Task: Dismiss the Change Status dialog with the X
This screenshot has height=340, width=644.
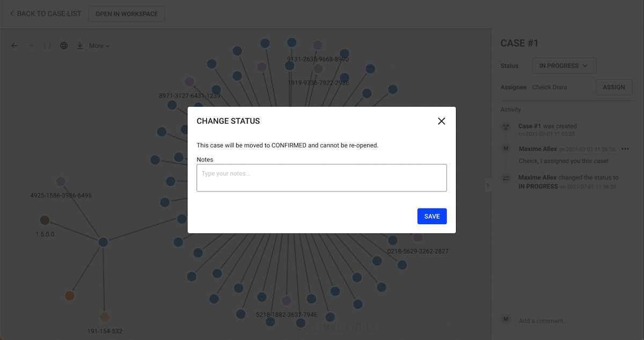Action: point(441,121)
